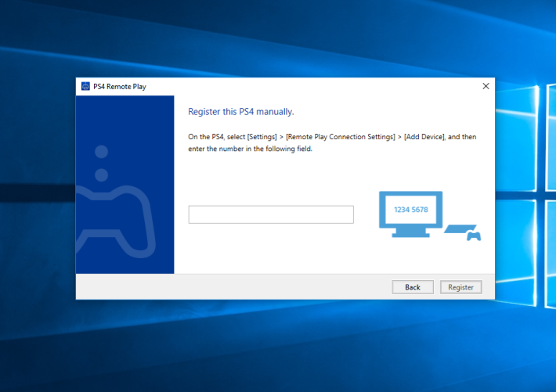Click the '[Remote Play Connection Settings]' instruction text
Screen dimensions: 556x392
click(x=341, y=137)
